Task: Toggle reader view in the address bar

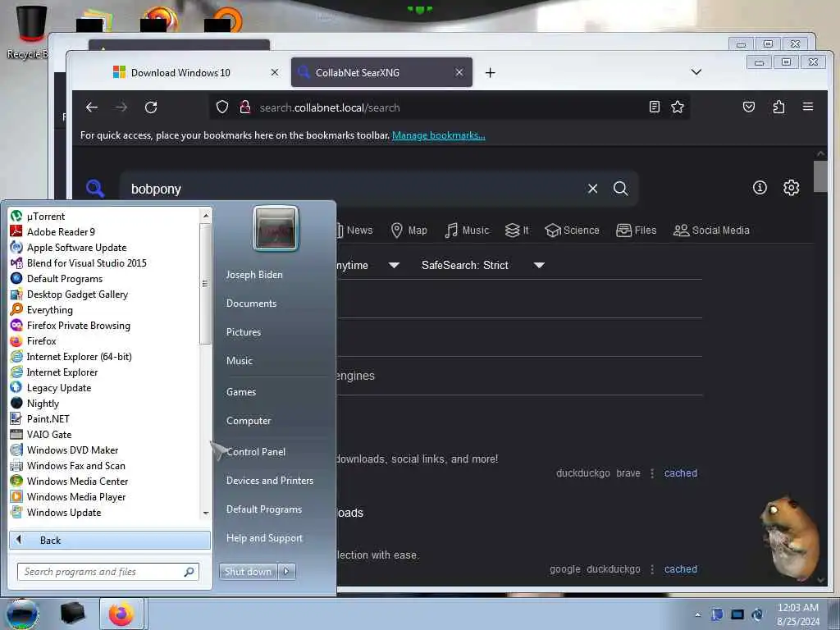Action: click(x=654, y=107)
